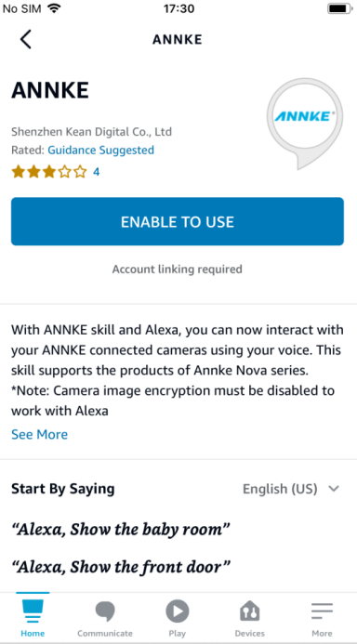Open the Guidance Suggested rating link

(101, 151)
